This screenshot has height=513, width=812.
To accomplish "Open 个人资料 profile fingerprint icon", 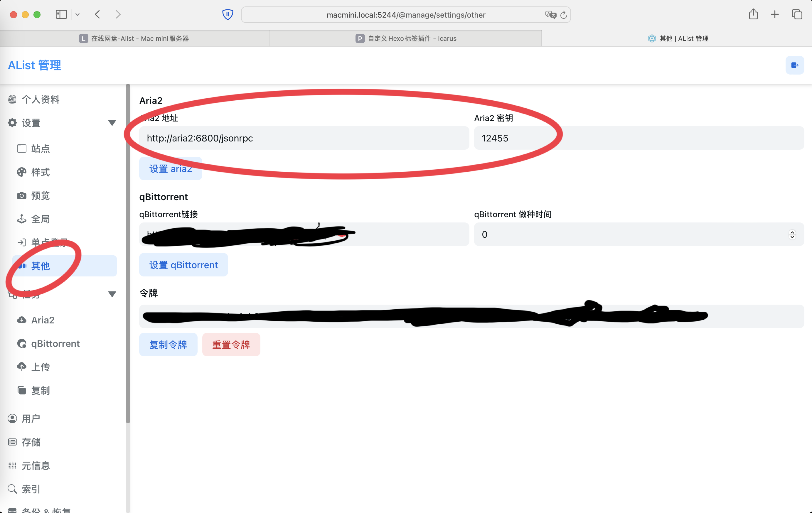I will pyautogui.click(x=12, y=99).
